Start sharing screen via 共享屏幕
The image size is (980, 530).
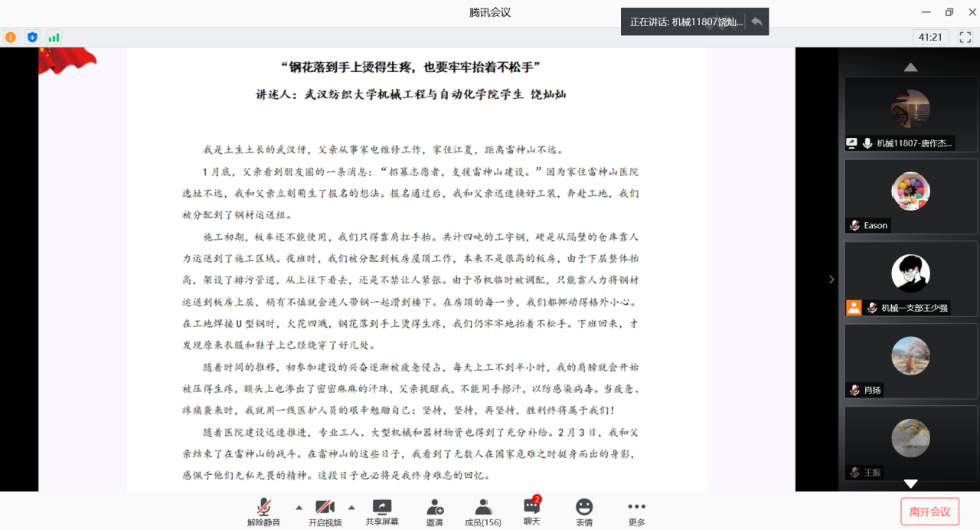click(382, 511)
